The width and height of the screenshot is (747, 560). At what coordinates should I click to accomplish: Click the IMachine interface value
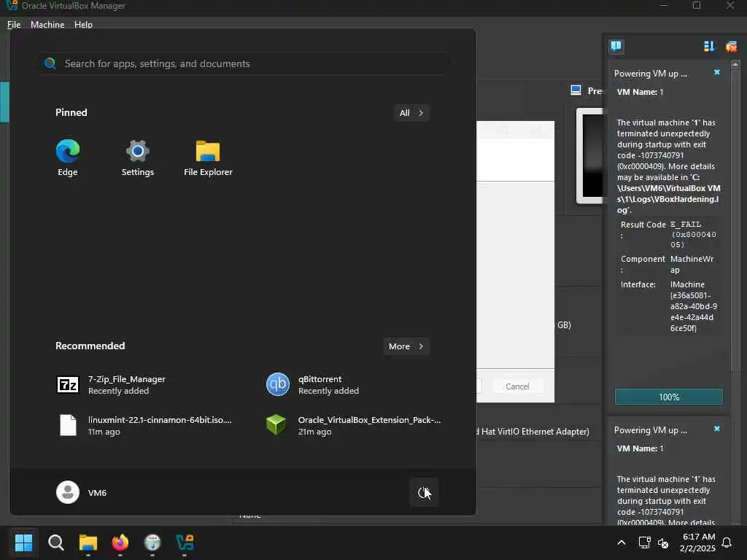(x=693, y=306)
